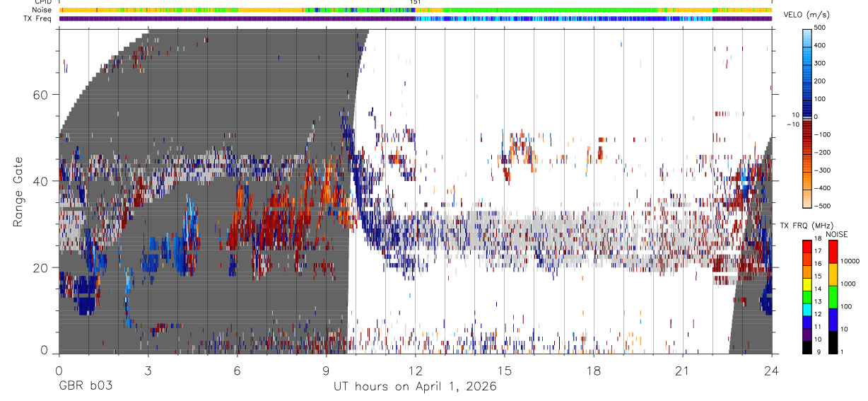Click the cyan segment of the TX FRQ scale
Image resolution: width=868 pixels, height=401 pixels.
[x=807, y=310]
